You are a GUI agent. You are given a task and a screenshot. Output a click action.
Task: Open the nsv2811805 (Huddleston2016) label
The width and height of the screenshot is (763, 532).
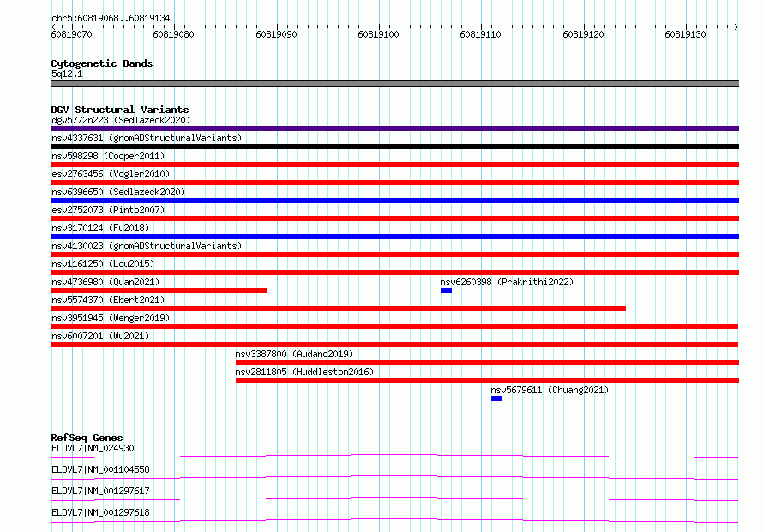304,372
